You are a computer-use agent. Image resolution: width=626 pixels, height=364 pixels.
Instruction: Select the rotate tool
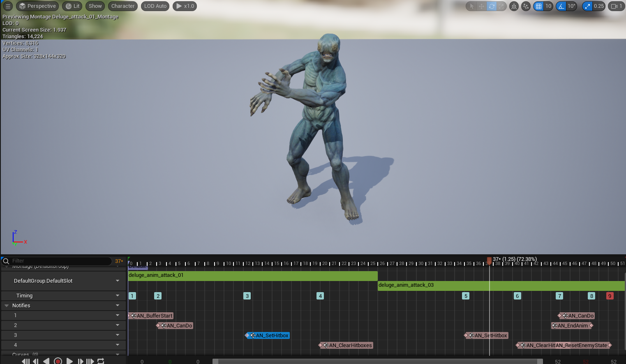click(x=492, y=6)
